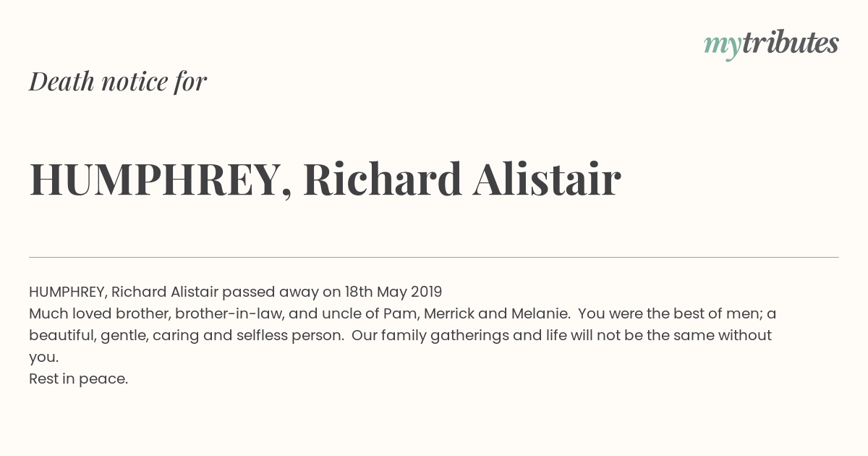Click the date "18th May 2019"
This screenshot has width=868, height=456.
(393, 292)
